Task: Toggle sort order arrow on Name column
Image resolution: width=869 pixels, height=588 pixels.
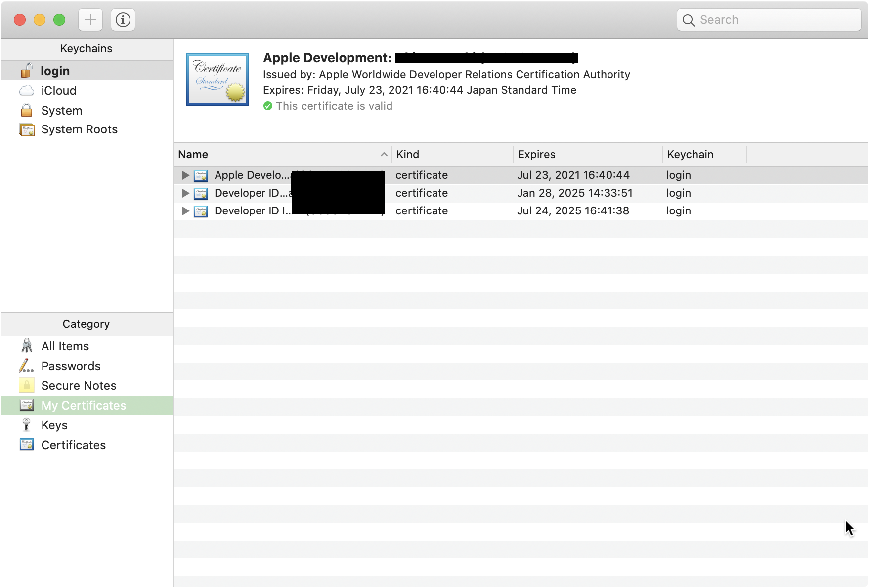Action: coord(384,155)
